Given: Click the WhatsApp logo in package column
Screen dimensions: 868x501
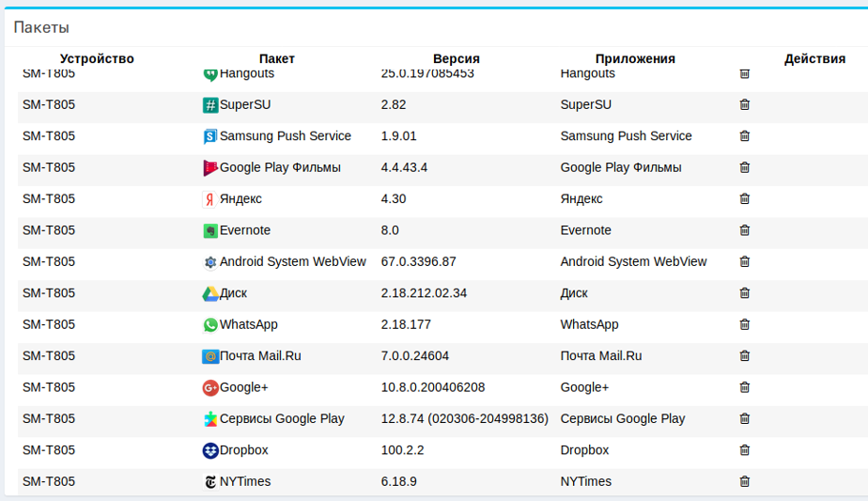Looking at the screenshot, I should click(x=210, y=324).
